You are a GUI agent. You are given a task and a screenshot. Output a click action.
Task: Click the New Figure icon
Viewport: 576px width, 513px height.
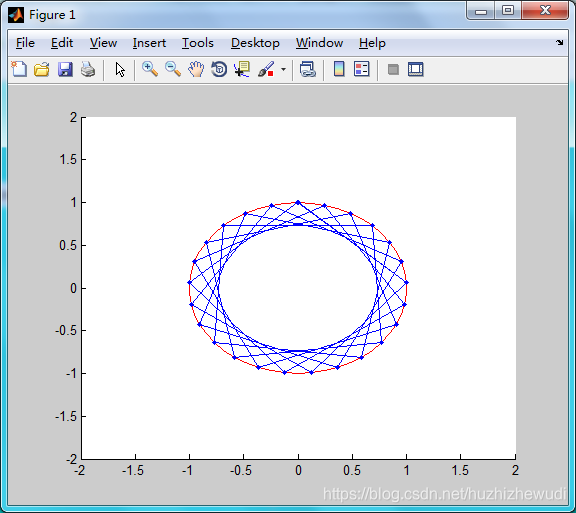pos(19,69)
